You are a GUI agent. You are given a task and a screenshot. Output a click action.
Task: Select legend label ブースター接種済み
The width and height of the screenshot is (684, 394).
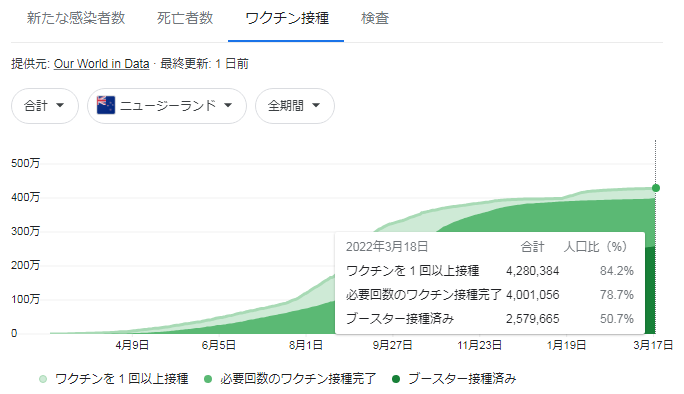click(x=462, y=379)
